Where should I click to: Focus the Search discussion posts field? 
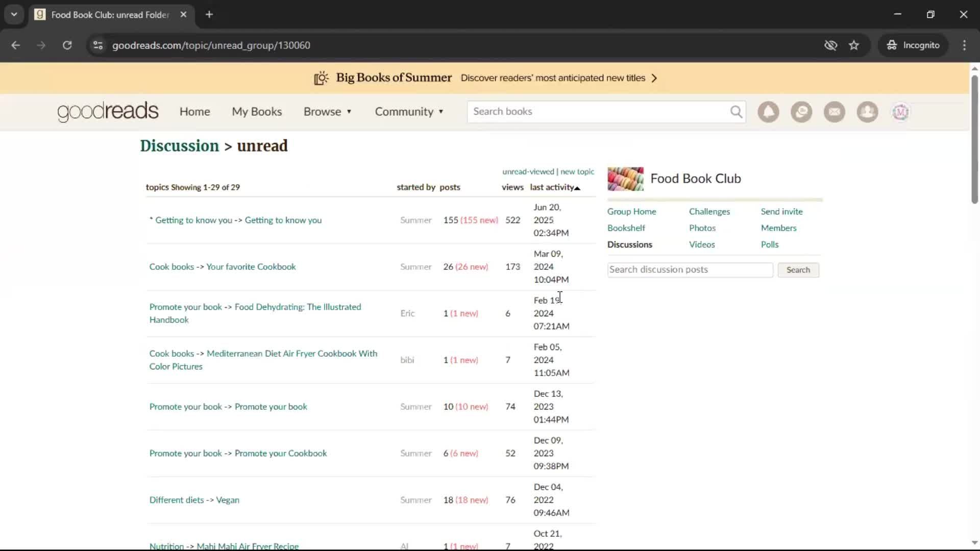690,270
